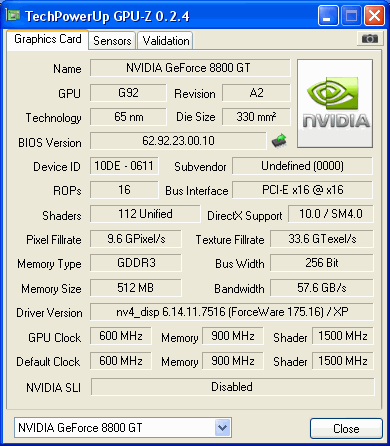Click the BIOS Version field 62.92.23.00.10
Viewport: 390px width, 446px height.
tap(178, 141)
